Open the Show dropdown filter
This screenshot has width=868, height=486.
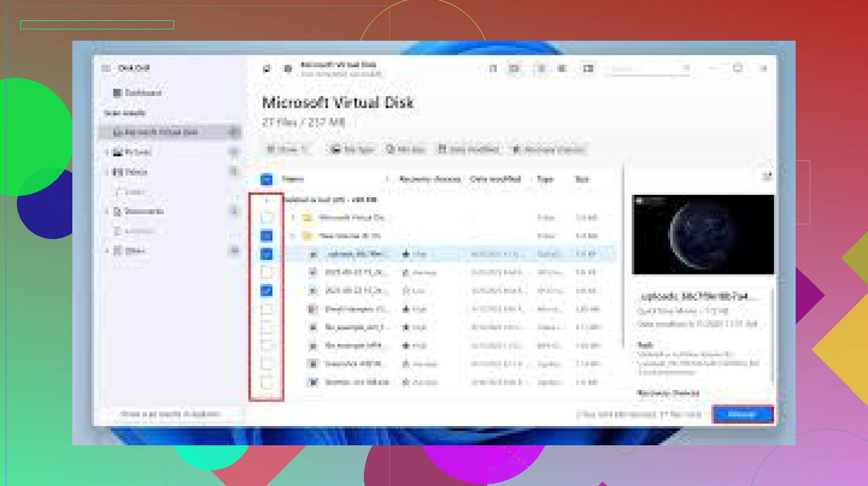pos(287,150)
